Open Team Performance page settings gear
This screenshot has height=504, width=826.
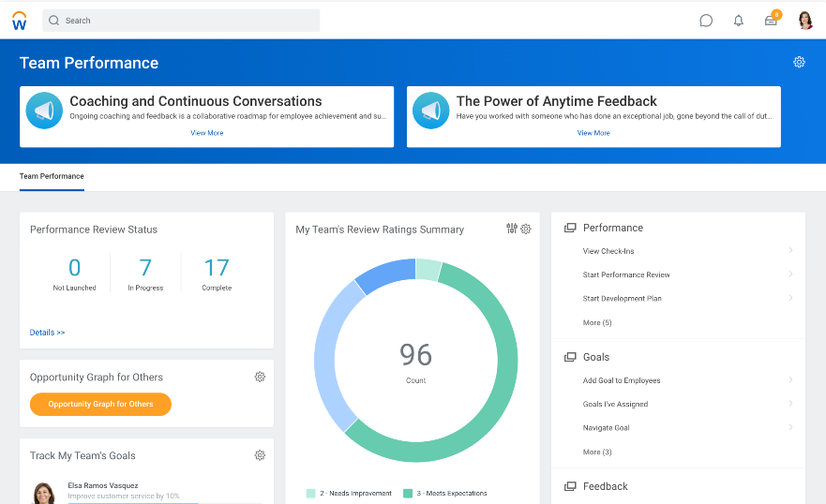(799, 62)
